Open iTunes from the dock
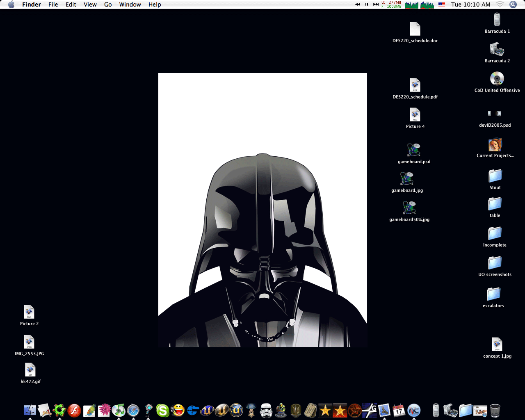This screenshot has height=420, width=525. pyautogui.click(x=119, y=410)
